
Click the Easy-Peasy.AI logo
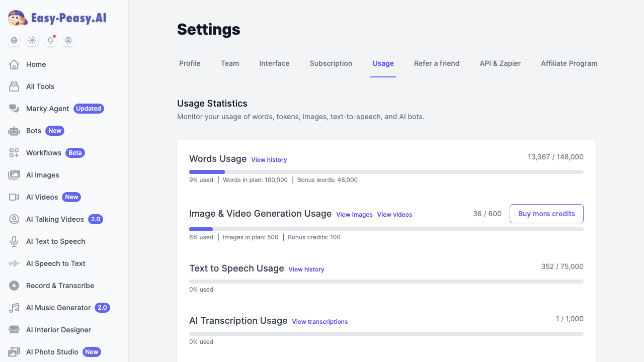click(x=56, y=18)
